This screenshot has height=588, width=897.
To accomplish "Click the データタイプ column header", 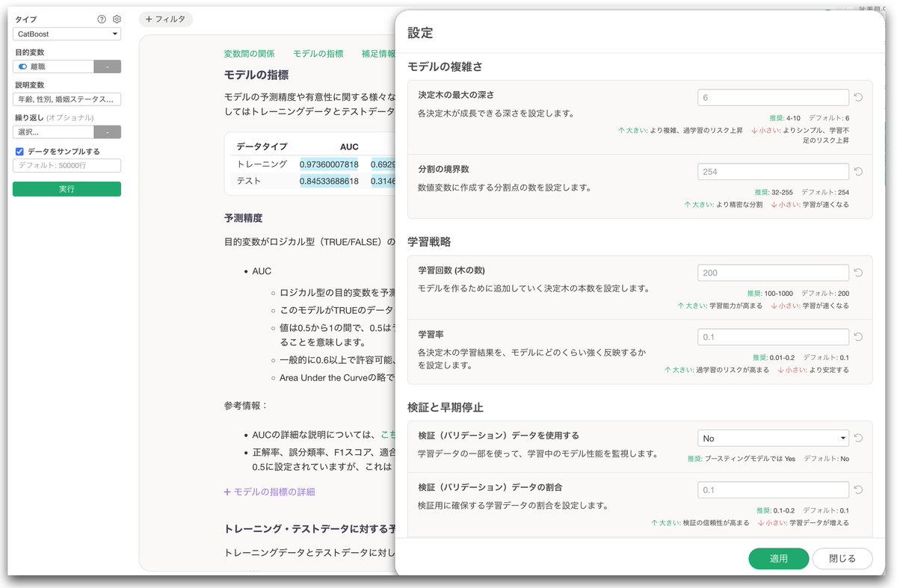I will [262, 147].
